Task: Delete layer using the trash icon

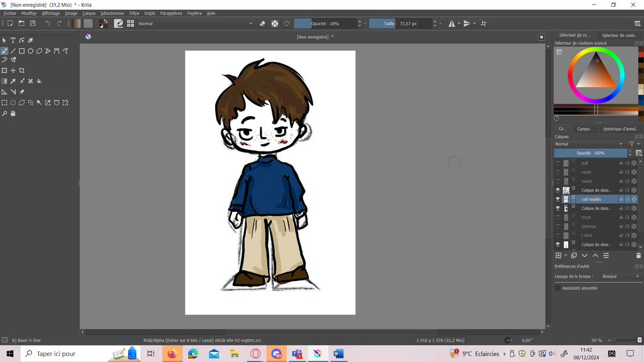Action: pyautogui.click(x=638, y=256)
